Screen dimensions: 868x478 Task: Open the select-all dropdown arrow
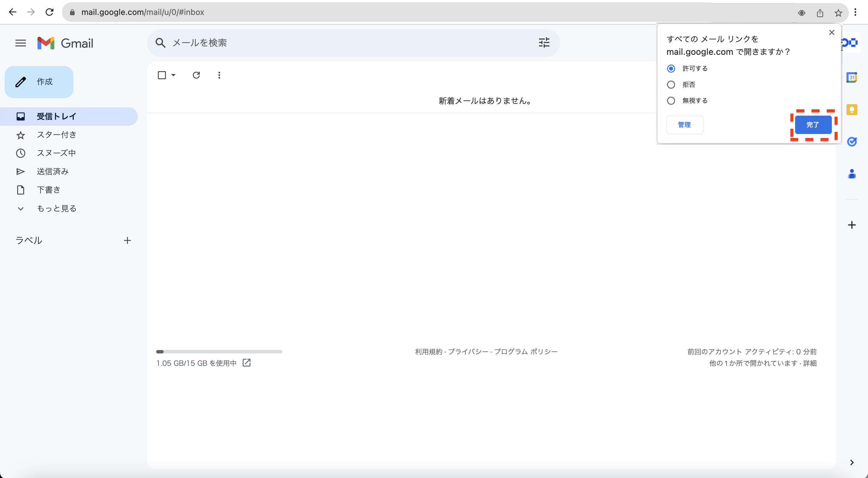pyautogui.click(x=174, y=75)
